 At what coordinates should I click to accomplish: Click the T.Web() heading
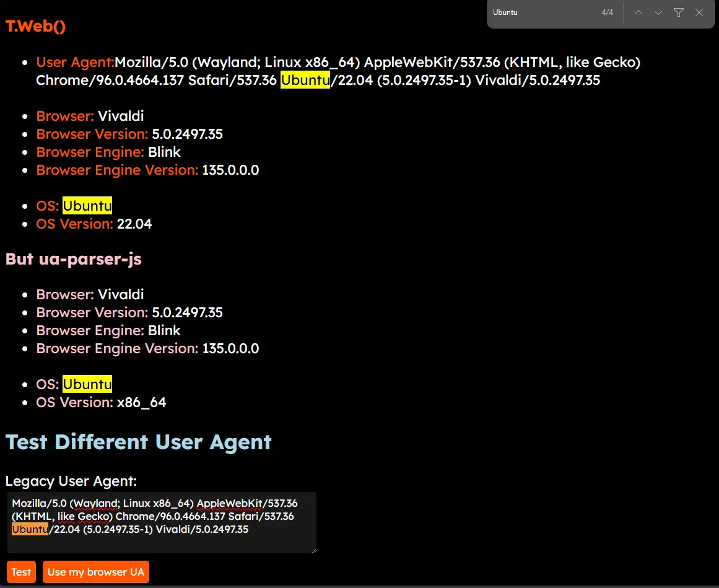tap(35, 26)
